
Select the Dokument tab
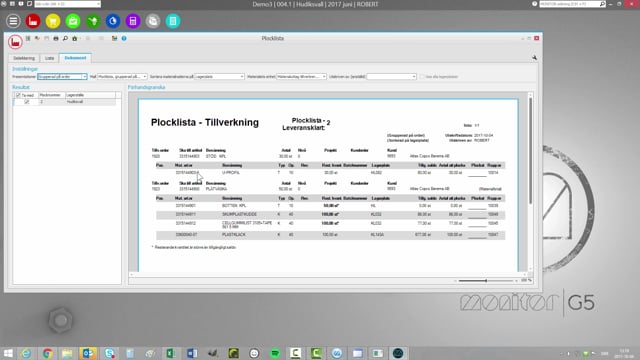[x=75, y=58]
